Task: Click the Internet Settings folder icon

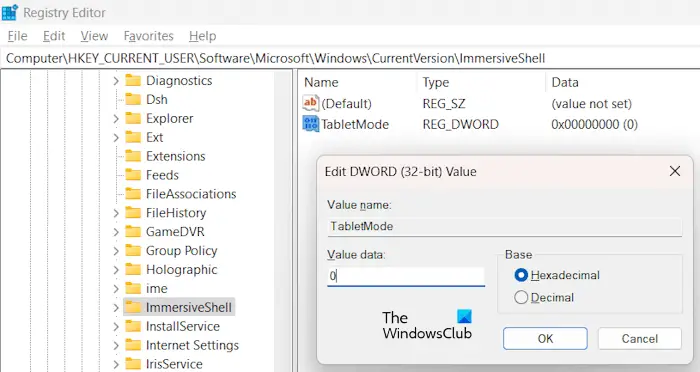Action: [133, 345]
